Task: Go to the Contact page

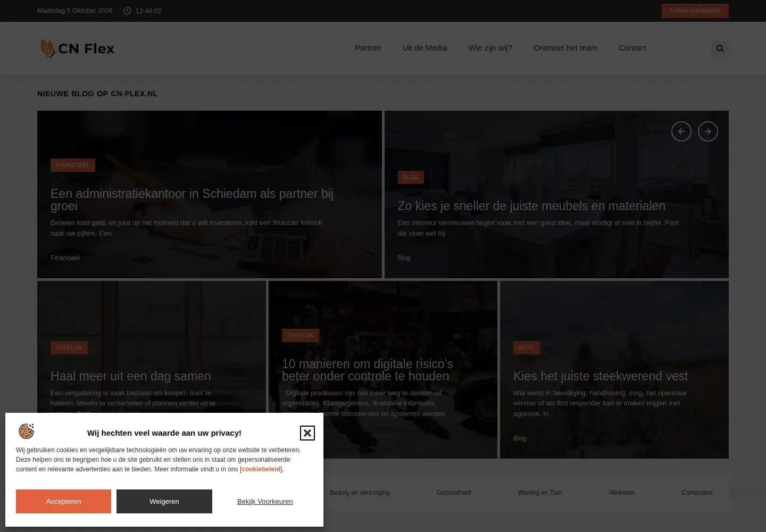Action: click(632, 48)
